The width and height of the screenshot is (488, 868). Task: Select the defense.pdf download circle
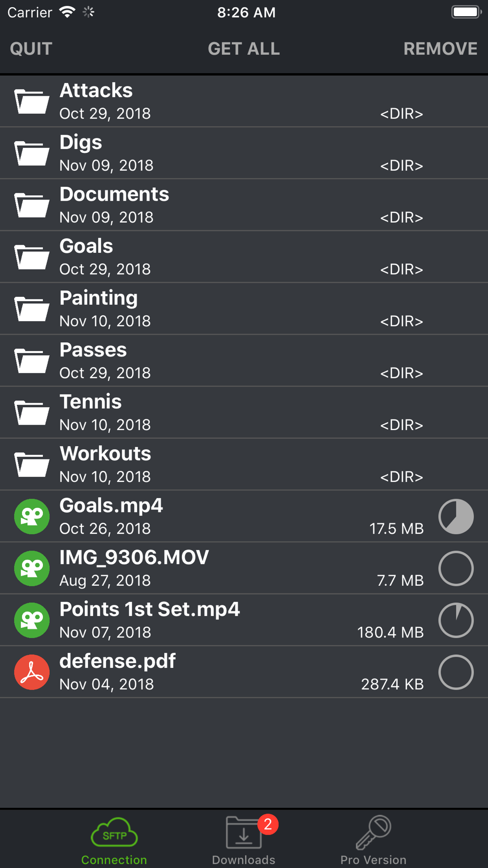tap(456, 672)
